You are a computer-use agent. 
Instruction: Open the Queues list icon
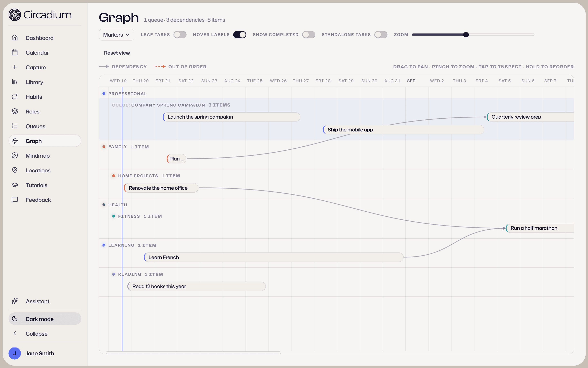point(15,126)
